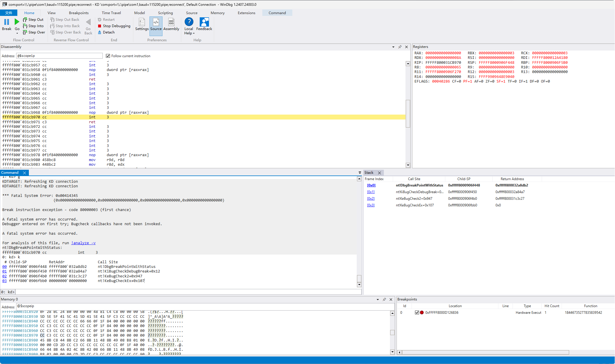This screenshot has height=364, width=615.
Task: Open the Breakpoints ribbon tab
Action: tap(79, 13)
